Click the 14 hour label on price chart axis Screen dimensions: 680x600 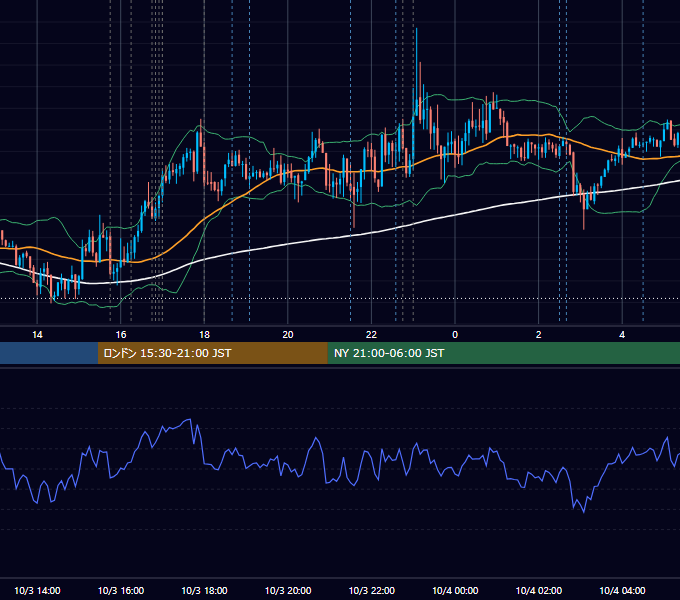click(37, 335)
